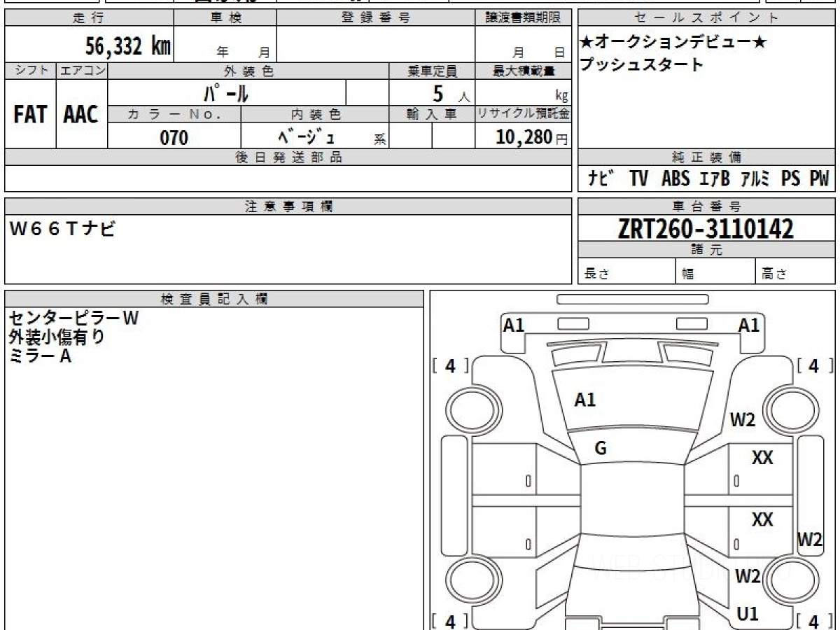Select the ナビ equipment item
The image size is (840, 630).
click(601, 178)
